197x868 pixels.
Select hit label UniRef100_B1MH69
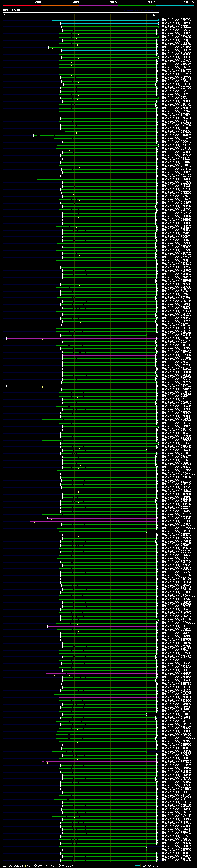click(176, 768)
